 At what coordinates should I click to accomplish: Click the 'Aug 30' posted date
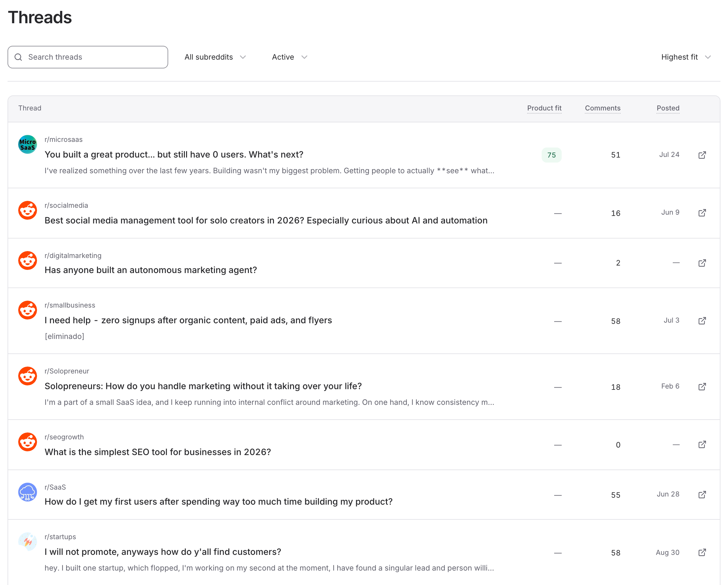[667, 552]
